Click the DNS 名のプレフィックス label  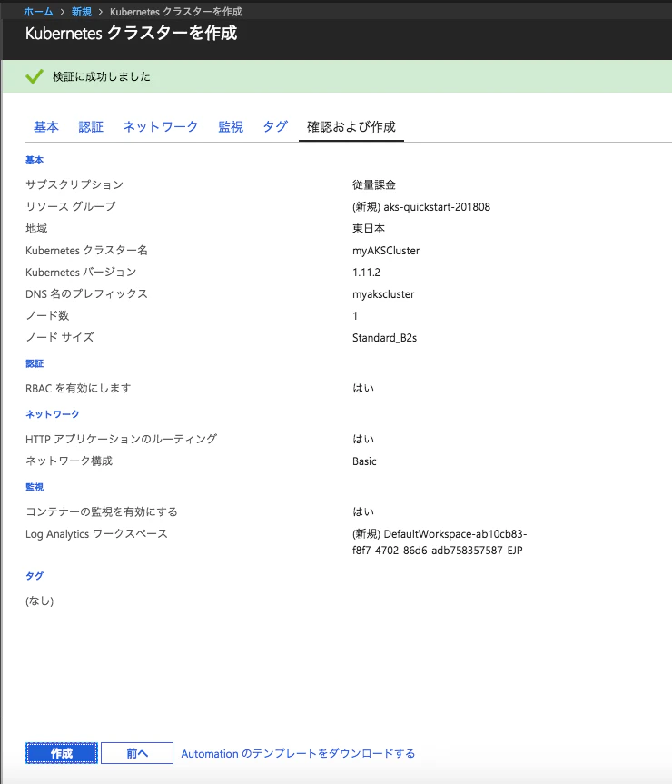coord(86,294)
